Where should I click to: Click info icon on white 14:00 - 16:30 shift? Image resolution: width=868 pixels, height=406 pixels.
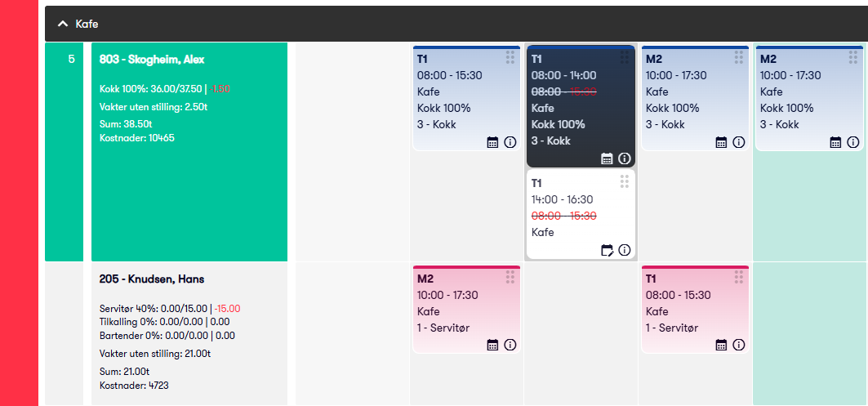[625, 250]
